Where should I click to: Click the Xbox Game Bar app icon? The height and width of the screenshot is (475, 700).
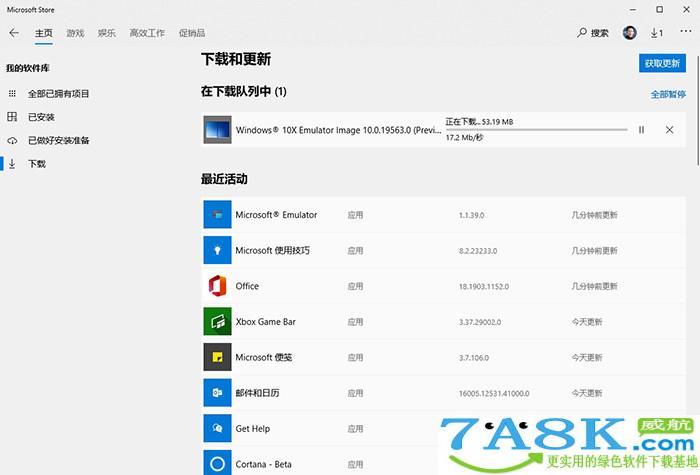pos(217,321)
